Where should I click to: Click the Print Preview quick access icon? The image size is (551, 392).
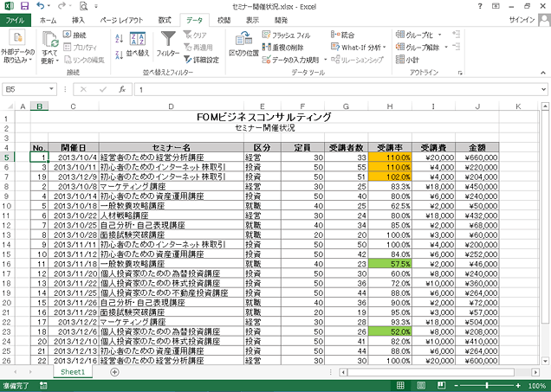coord(83,6)
